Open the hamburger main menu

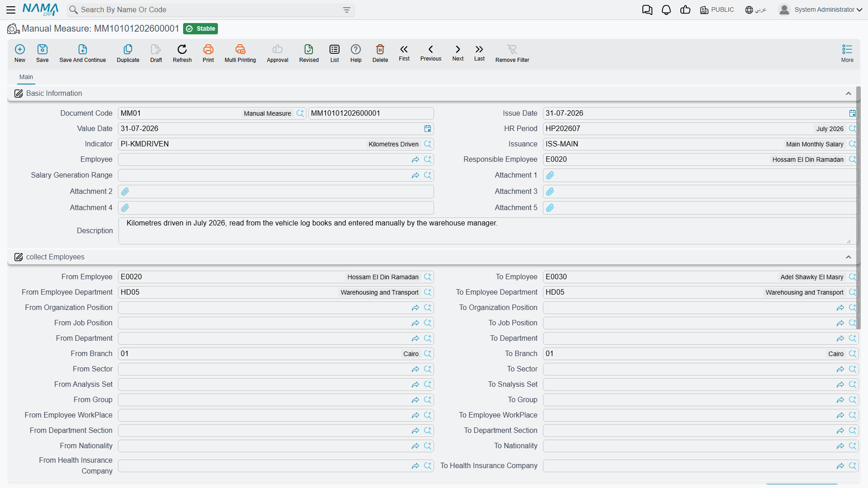11,10
